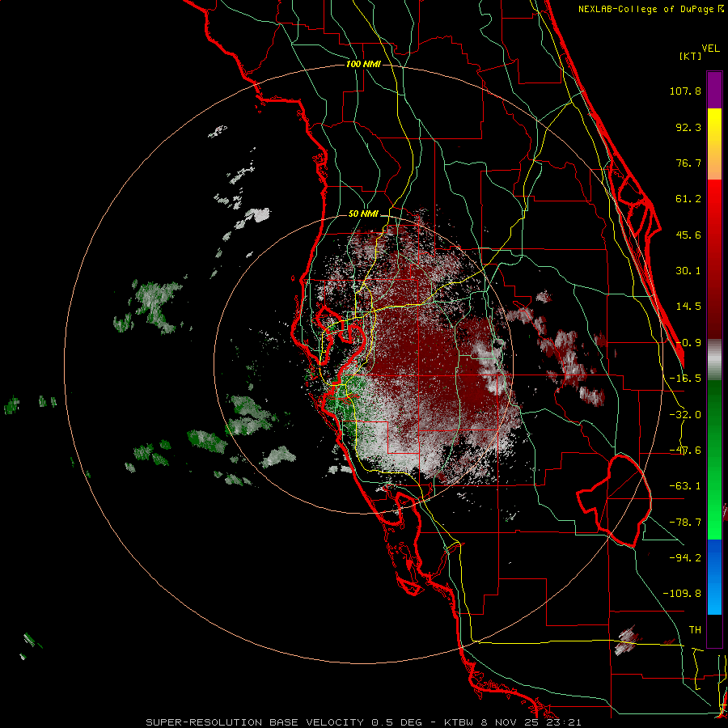This screenshot has height=728, width=728.
Task: Select the 61.2 legend value
Action: (688, 199)
